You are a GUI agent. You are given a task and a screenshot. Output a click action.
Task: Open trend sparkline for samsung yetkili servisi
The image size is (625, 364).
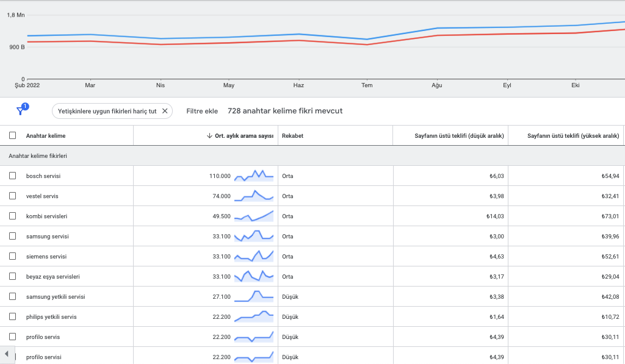(x=254, y=296)
